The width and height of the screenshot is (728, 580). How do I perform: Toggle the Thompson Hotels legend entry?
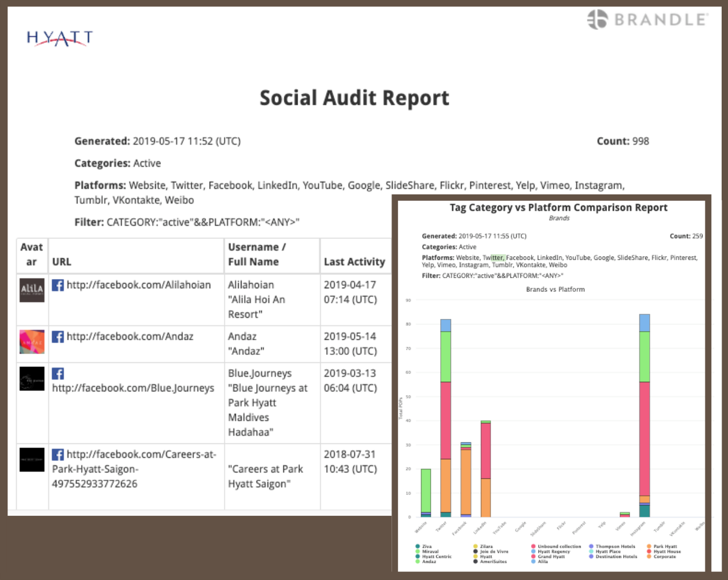coord(612,546)
